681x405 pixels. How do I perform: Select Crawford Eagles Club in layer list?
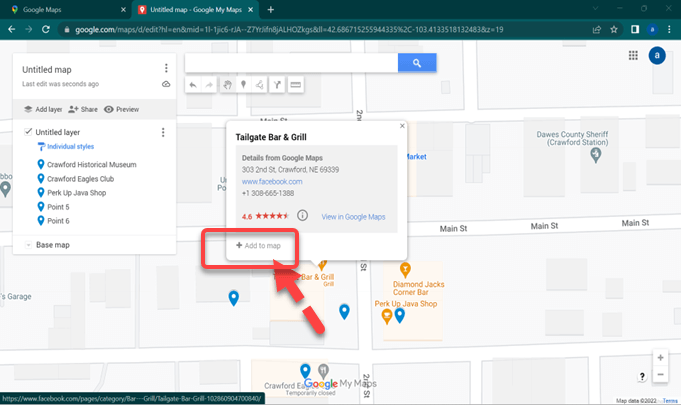point(80,179)
